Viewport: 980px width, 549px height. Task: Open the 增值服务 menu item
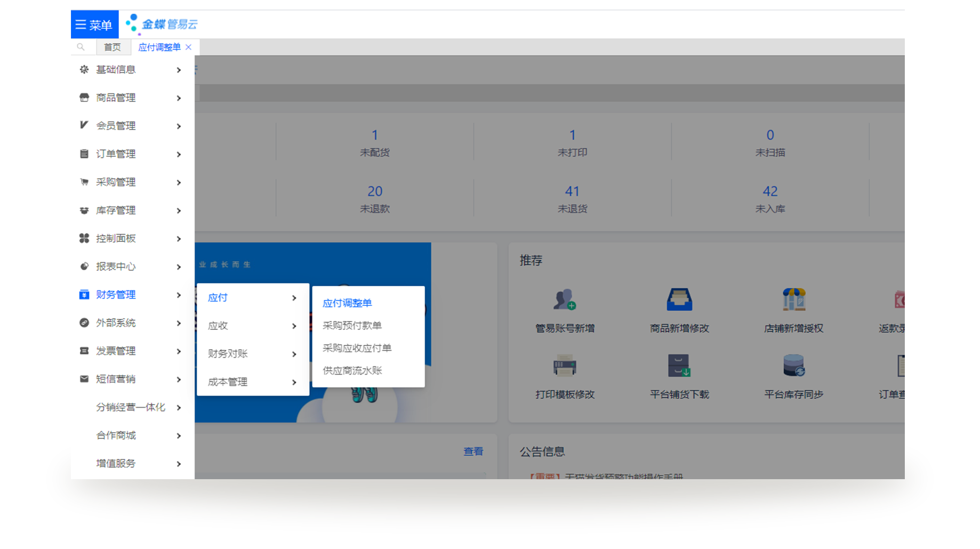point(132,463)
